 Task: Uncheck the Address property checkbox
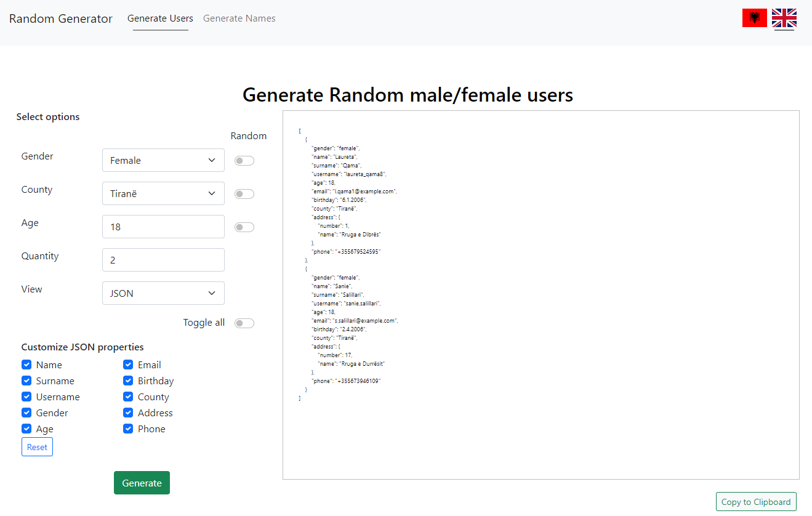[128, 413]
